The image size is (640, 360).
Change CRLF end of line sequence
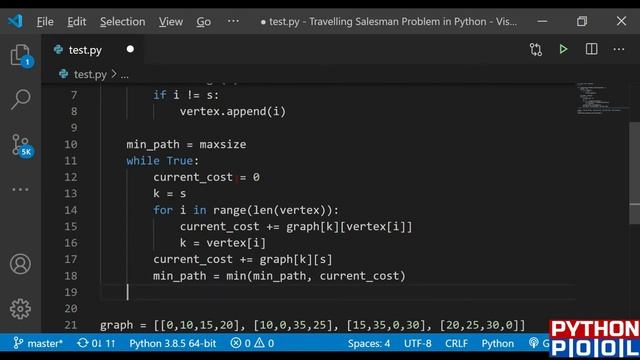[456, 344]
